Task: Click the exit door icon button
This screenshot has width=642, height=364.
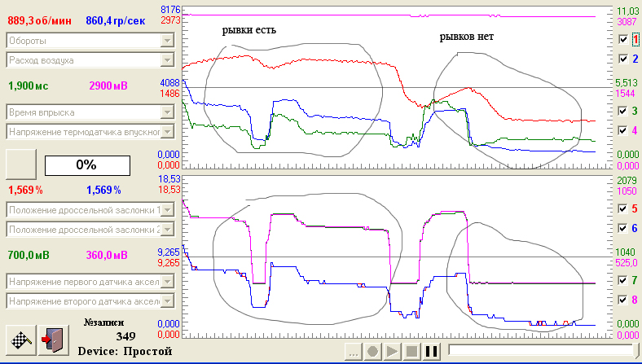Action: pos(54,340)
